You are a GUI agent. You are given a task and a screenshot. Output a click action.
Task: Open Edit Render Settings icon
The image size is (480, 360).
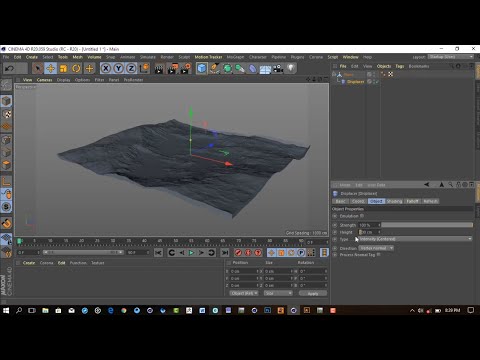tap(185, 68)
